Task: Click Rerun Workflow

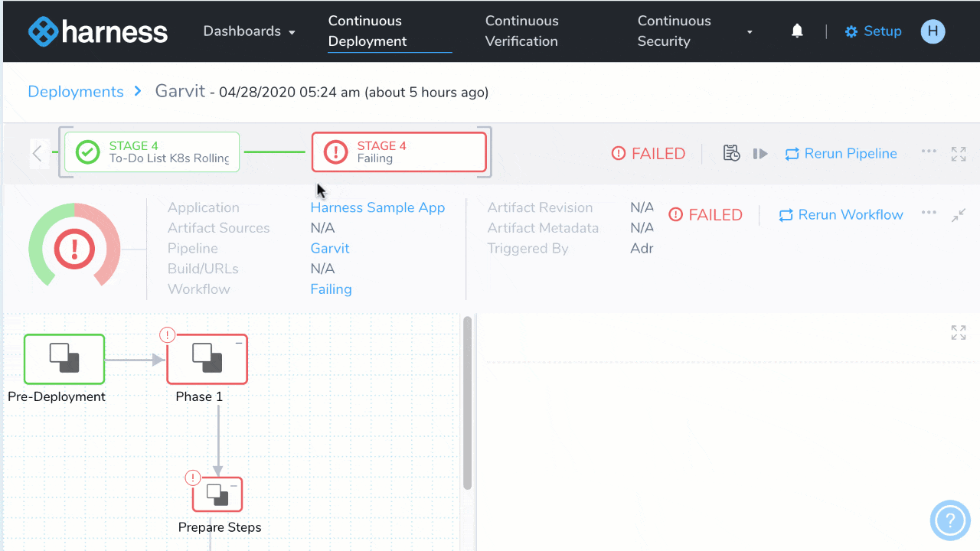Action: click(841, 215)
